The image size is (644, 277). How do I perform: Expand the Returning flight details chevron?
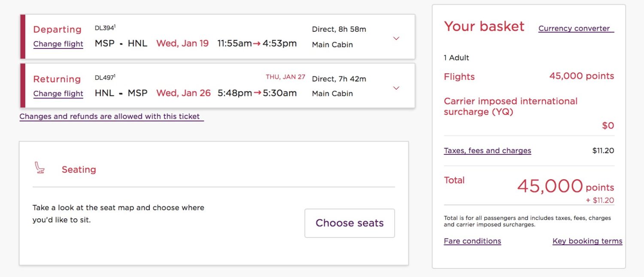point(396,88)
